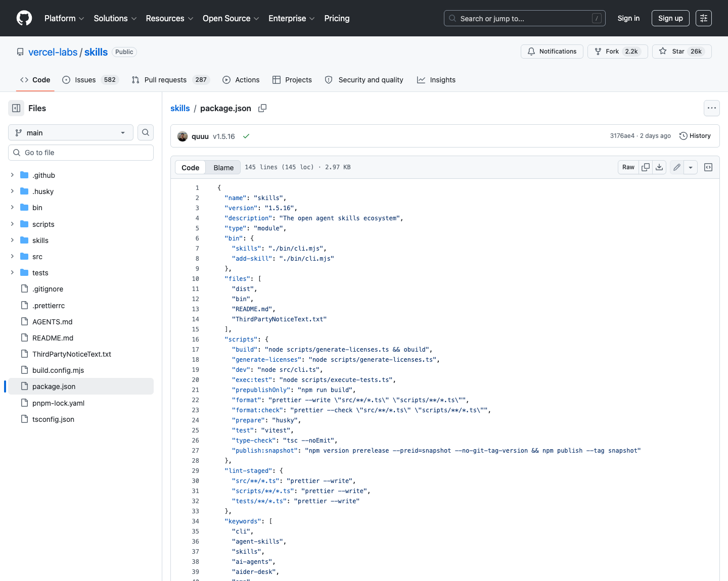Click the Sign in link
Viewport: 728px width, 581px height.
(628, 18)
